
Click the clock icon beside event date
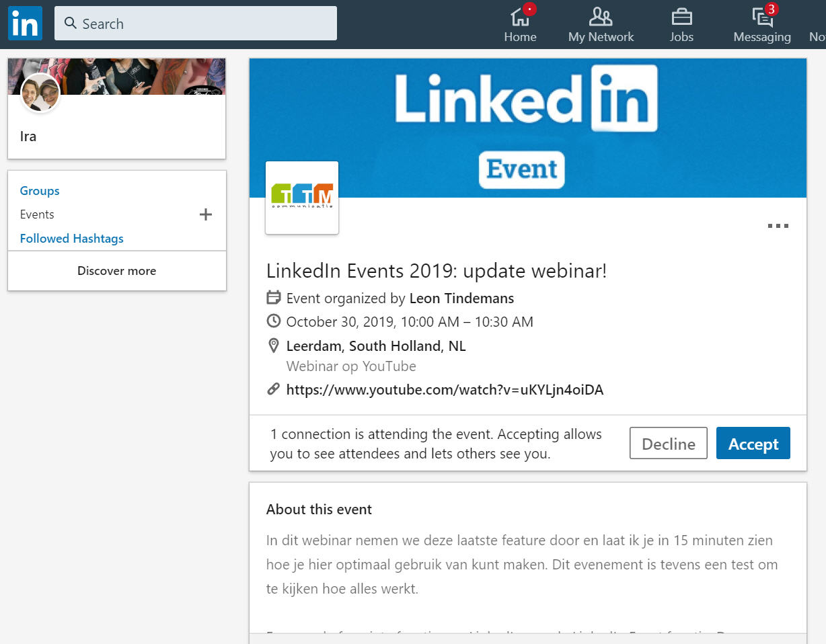click(274, 321)
